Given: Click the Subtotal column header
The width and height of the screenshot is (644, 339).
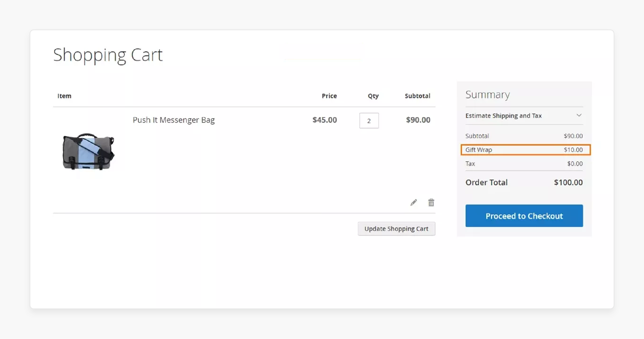Looking at the screenshot, I should (x=417, y=96).
